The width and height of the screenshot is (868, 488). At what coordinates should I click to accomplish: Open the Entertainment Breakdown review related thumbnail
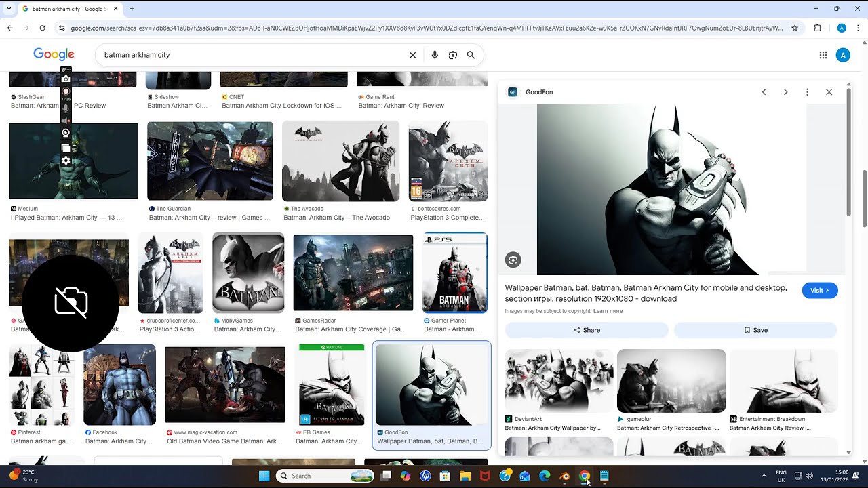(x=783, y=381)
